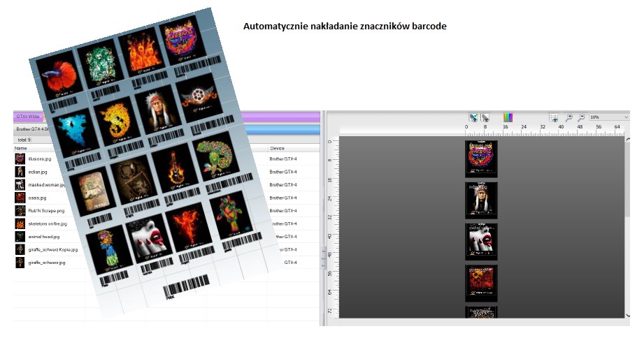The image size is (644, 338).
Task: Click the list thumbnail icon beside skeletons onfire.jpg
Action: (x=20, y=223)
